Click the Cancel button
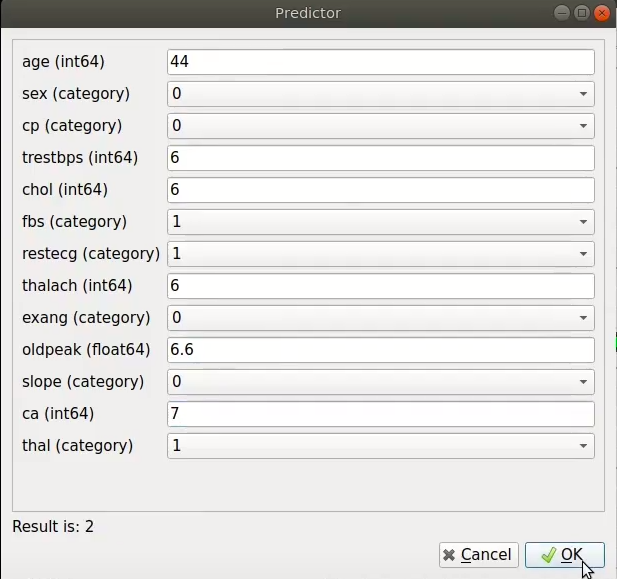617x579 pixels. [478, 555]
